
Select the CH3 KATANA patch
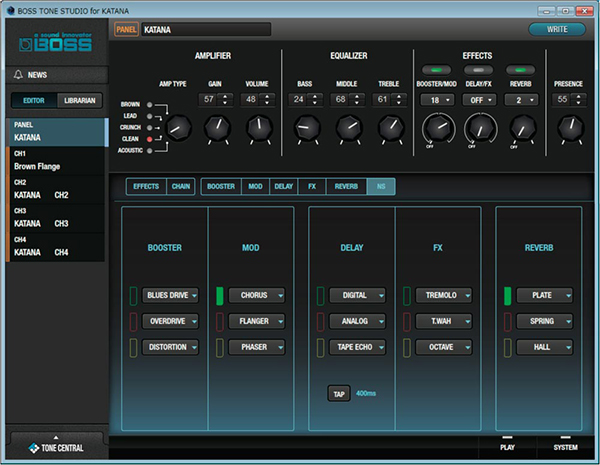(x=56, y=218)
